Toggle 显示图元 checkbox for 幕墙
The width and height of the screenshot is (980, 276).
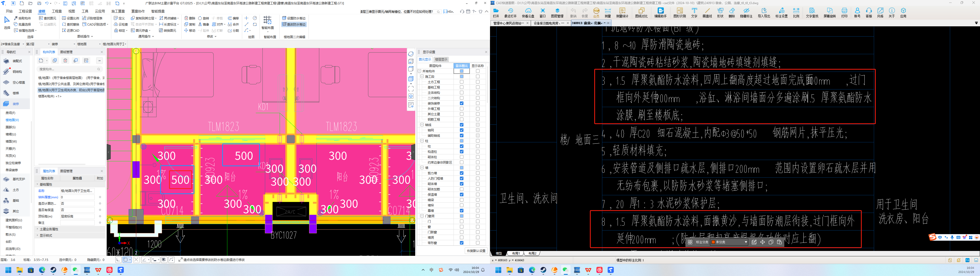461,210
